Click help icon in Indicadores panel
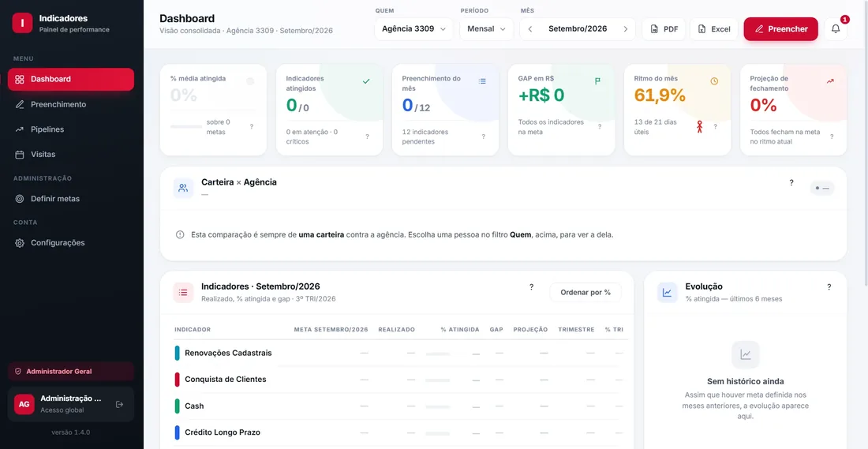Viewport: 868px width, 449px height. pos(531,286)
